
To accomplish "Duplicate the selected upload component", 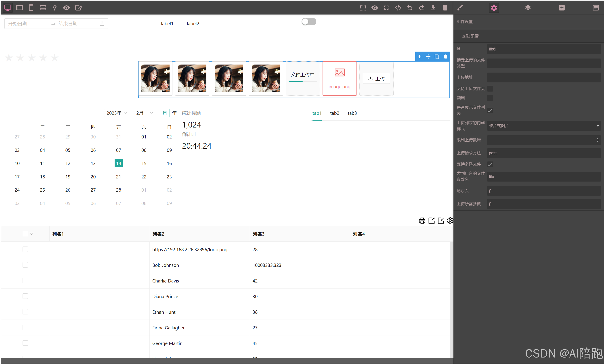I will tap(436, 57).
